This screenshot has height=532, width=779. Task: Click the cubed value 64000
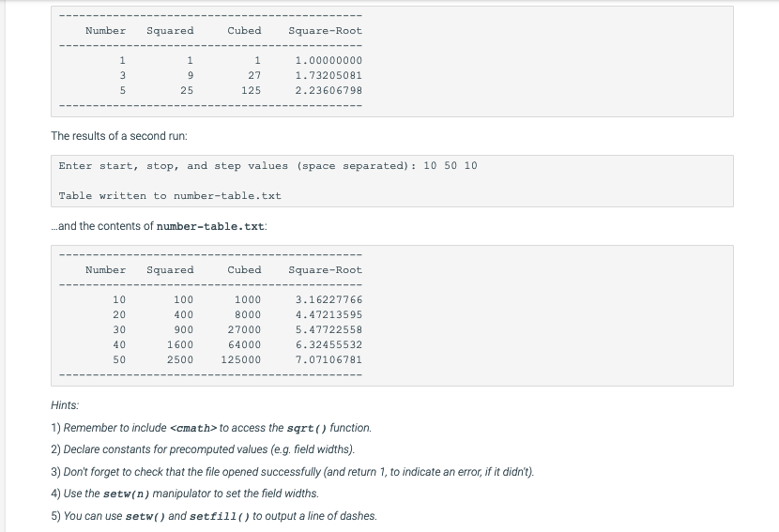[244, 344]
